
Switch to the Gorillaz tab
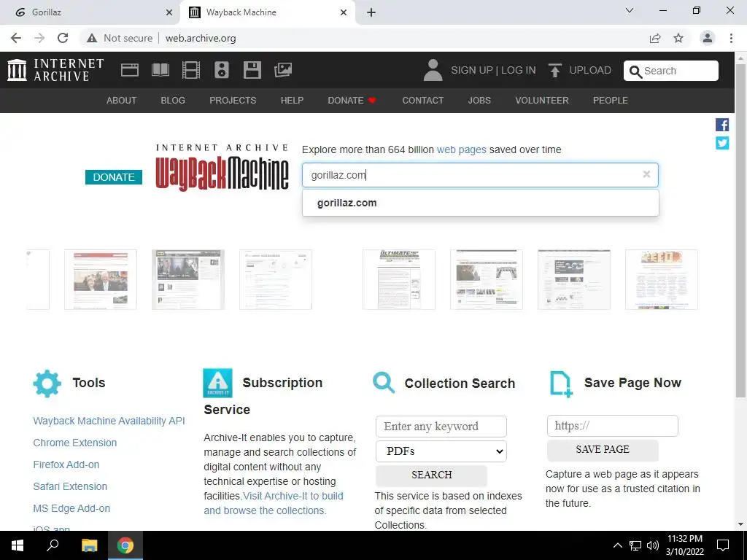90,12
